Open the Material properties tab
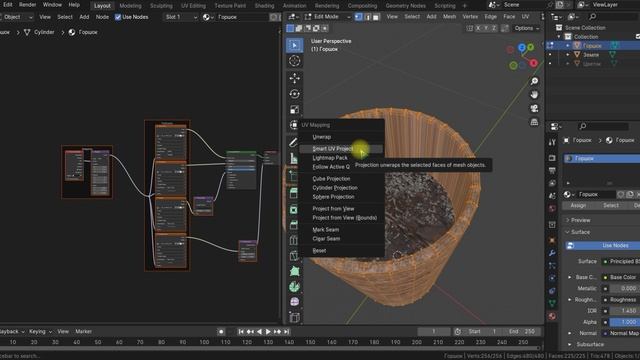This screenshot has height=360, width=640. (x=552, y=316)
